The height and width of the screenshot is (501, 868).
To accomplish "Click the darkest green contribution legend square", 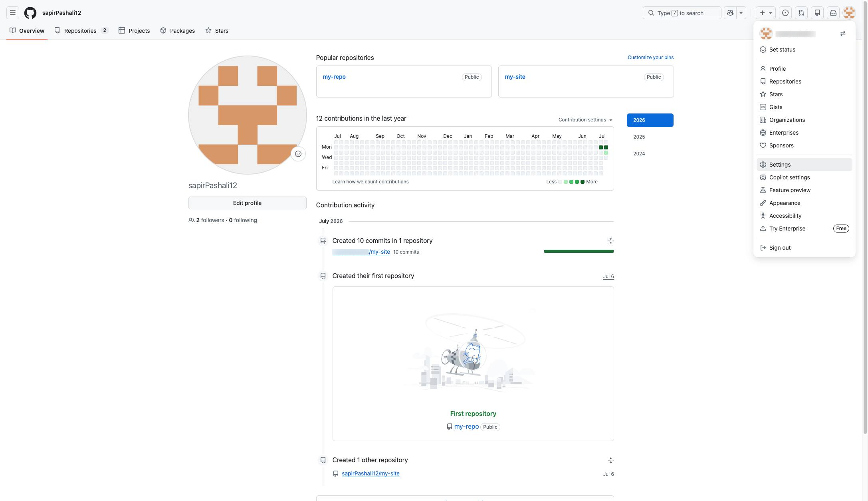I will pyautogui.click(x=583, y=182).
